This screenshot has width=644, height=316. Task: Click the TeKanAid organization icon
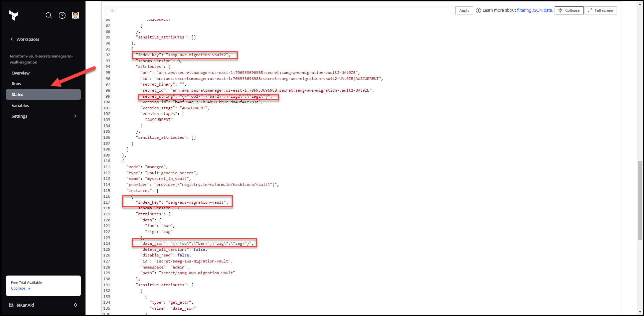[x=11, y=305]
